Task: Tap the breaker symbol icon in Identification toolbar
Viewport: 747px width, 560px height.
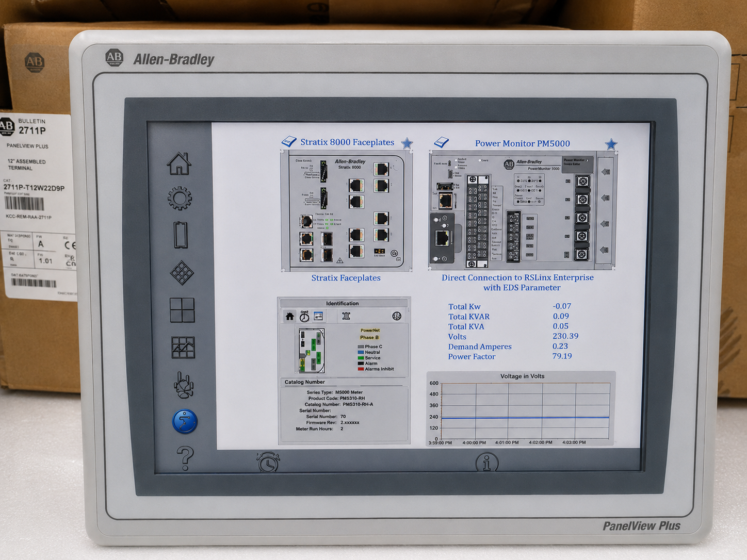Action: tap(346, 316)
